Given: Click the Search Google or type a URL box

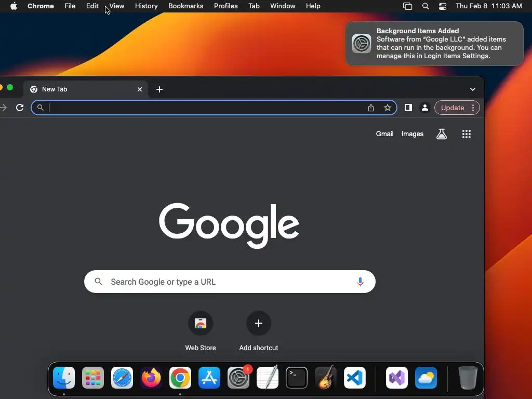Looking at the screenshot, I should pos(230,282).
